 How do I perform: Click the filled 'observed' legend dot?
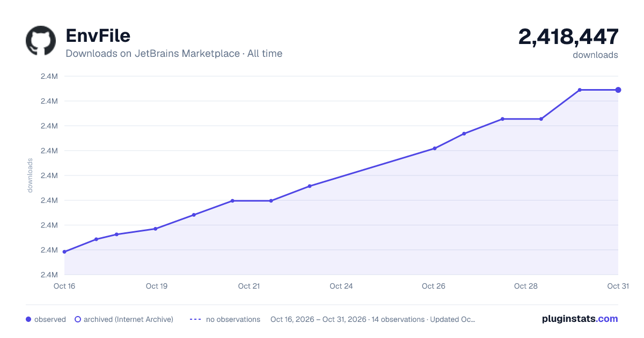(x=28, y=319)
